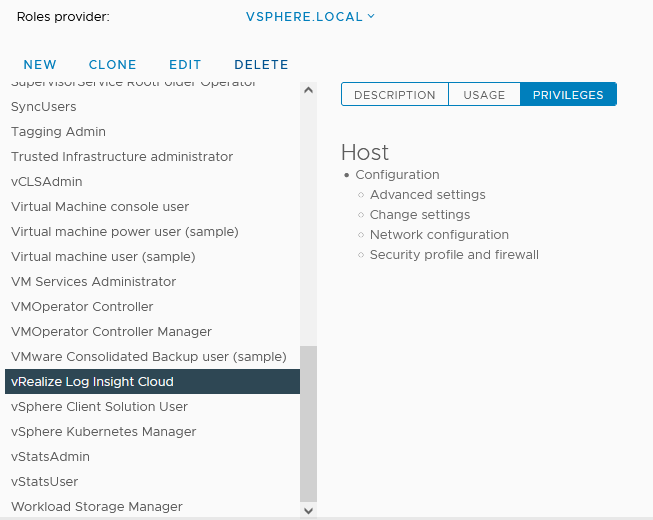This screenshot has width=653, height=520.
Task: Click the DELETE role button
Action: [x=261, y=65]
